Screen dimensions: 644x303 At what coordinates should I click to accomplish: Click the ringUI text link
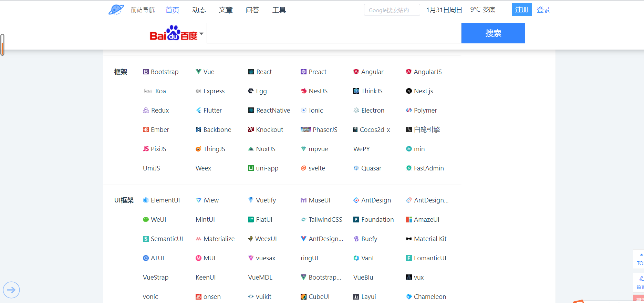pos(309,258)
